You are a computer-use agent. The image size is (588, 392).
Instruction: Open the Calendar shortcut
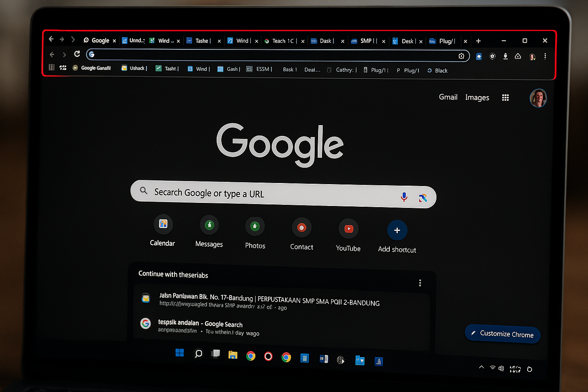click(x=163, y=224)
